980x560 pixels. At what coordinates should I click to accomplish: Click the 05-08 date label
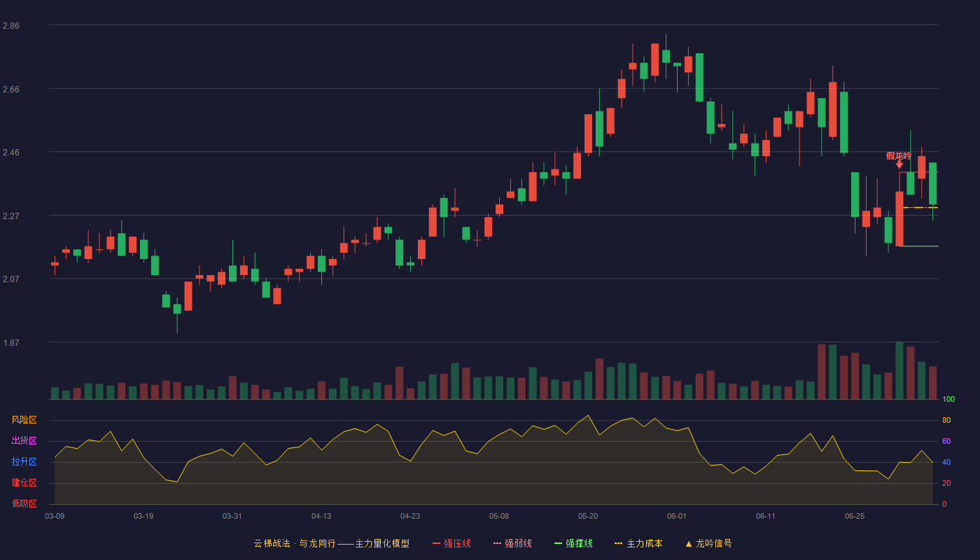(499, 516)
